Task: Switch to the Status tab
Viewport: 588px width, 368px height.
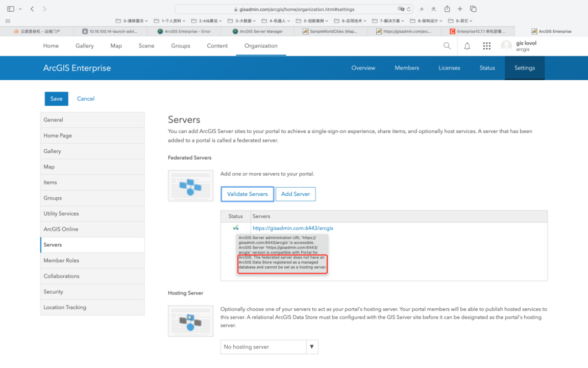Action: pyautogui.click(x=487, y=68)
